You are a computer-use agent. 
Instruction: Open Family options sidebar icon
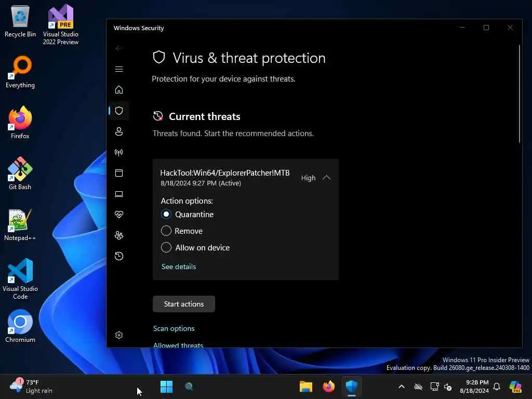(119, 235)
